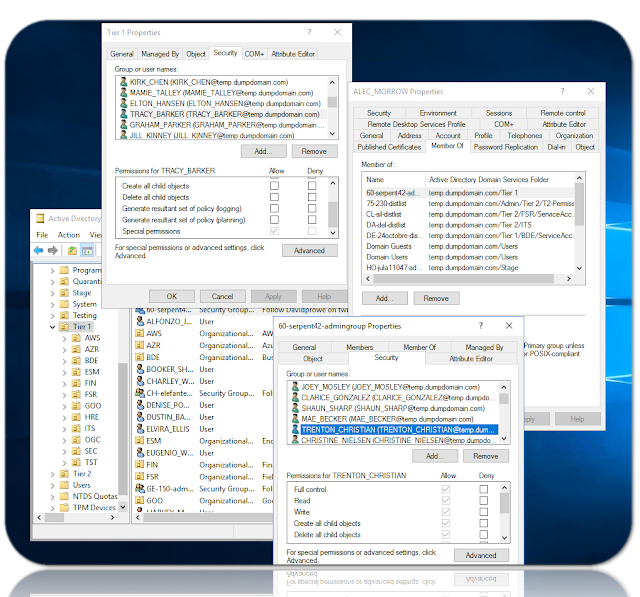Click the CH-elefante security group icon
This screenshot has width=640, height=597.
coord(140,393)
